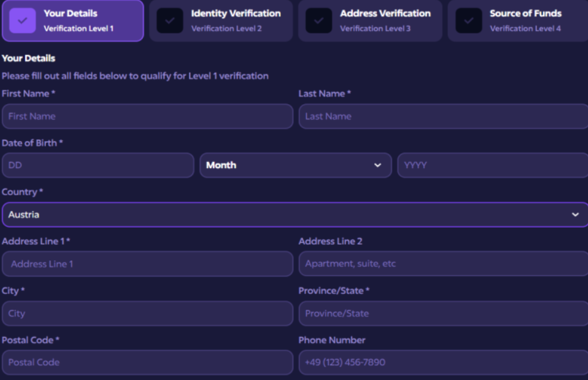Screen dimensions: 588x380
Task: Switch to Identity Verification Level 2 tab
Action: (221, 20)
